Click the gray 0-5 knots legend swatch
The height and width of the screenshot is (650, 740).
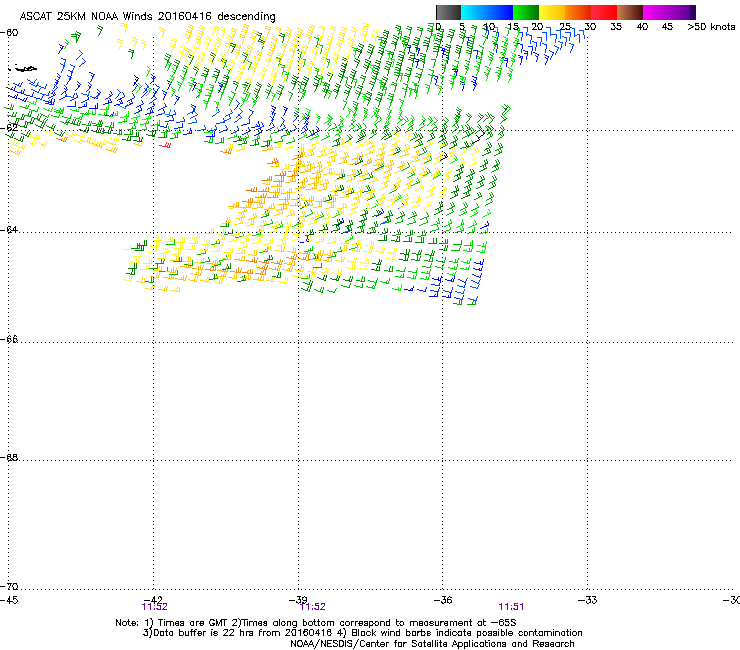tap(448, 12)
